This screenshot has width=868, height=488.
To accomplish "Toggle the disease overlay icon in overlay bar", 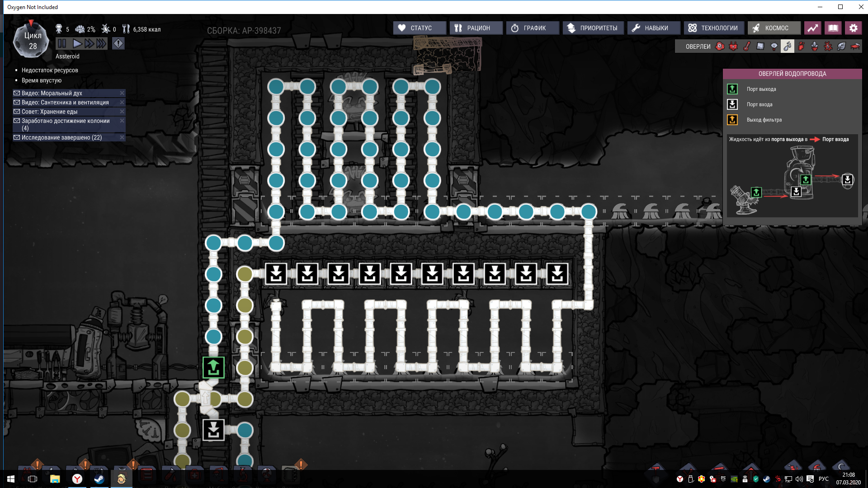I will (x=829, y=47).
